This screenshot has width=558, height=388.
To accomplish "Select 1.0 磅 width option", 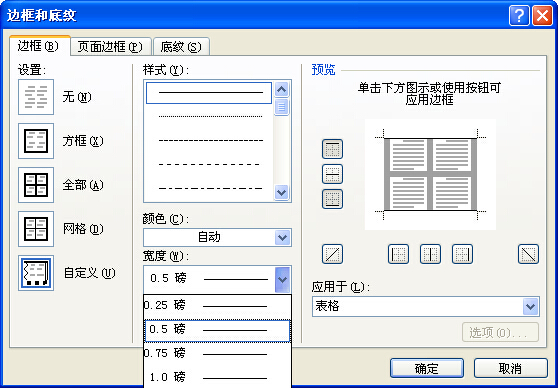I will pyautogui.click(x=217, y=377).
